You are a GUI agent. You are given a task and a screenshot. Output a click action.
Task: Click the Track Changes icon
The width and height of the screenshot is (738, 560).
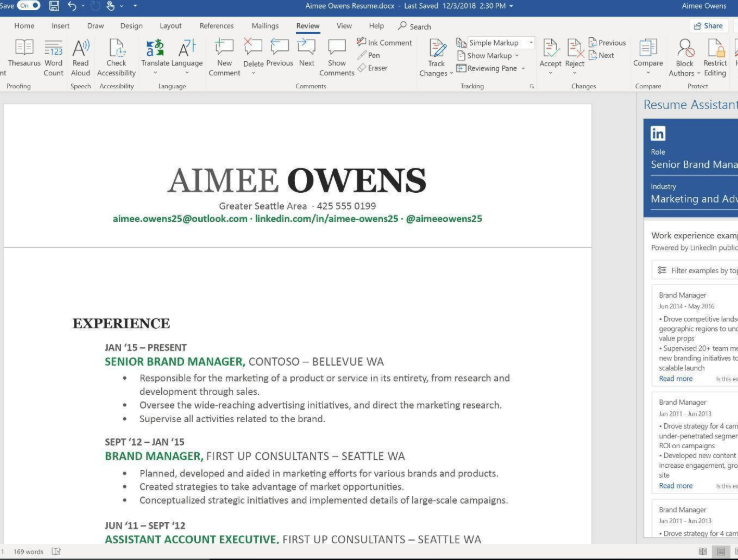coord(437,48)
